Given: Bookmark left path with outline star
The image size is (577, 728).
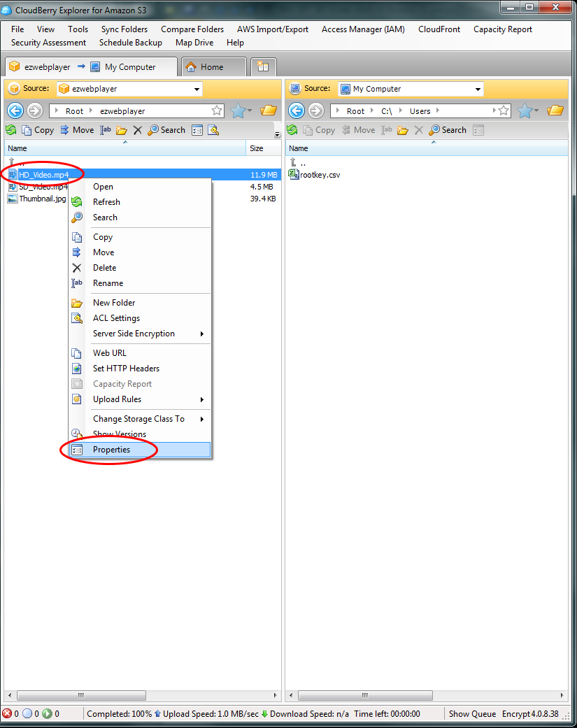Looking at the screenshot, I should tap(217, 110).
